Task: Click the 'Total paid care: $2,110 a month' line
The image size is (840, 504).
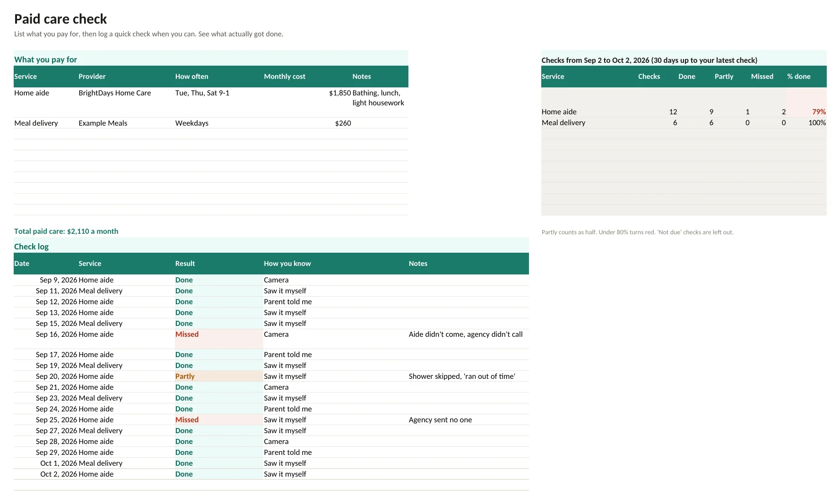Action: click(x=66, y=231)
